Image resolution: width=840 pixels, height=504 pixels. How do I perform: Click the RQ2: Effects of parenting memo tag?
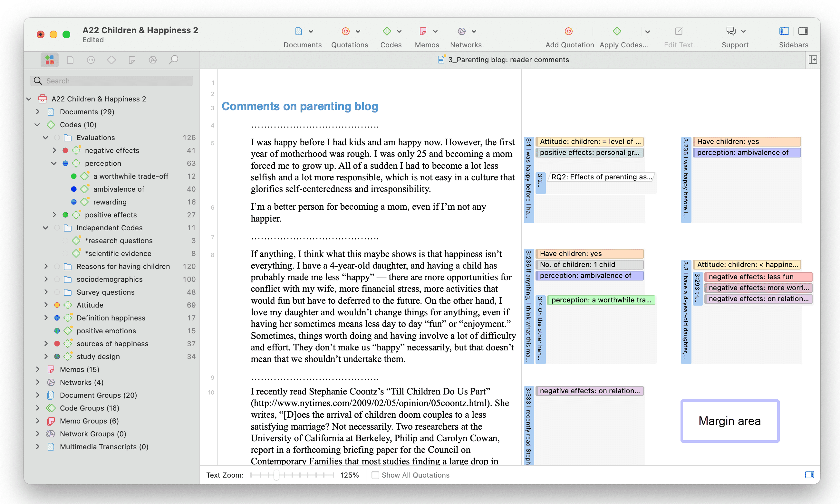(x=601, y=177)
